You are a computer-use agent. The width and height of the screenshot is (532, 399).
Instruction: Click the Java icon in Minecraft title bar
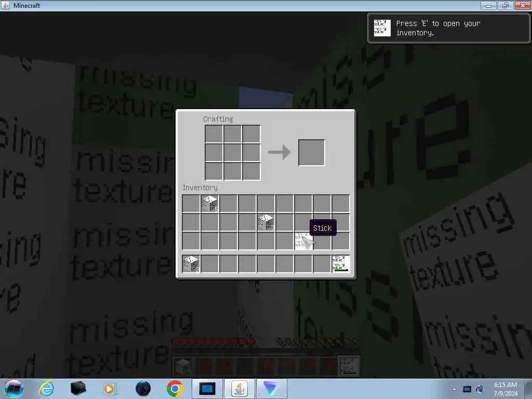click(x=5, y=5)
